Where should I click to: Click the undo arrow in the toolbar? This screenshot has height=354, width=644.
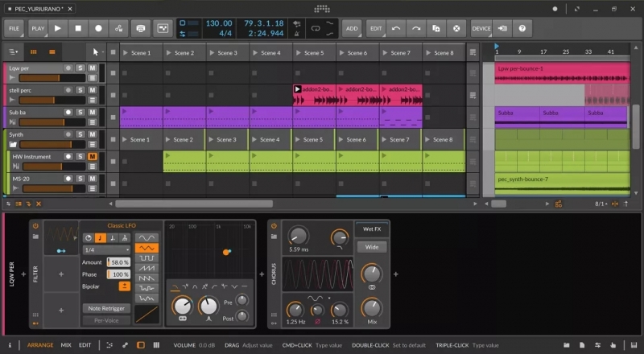pos(396,28)
